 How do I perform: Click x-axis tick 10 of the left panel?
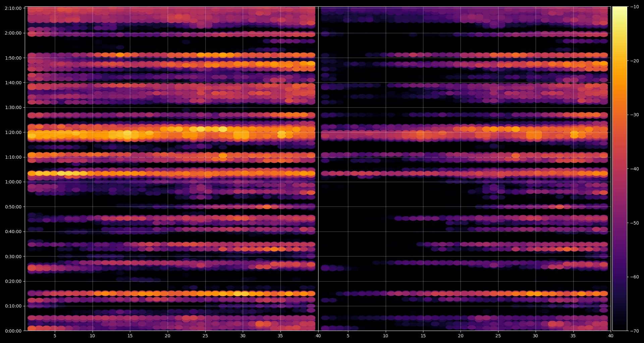click(93, 336)
